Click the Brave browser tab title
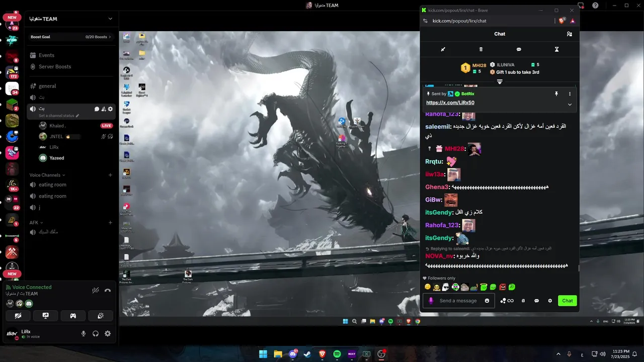The height and width of the screenshot is (362, 644). (x=457, y=10)
